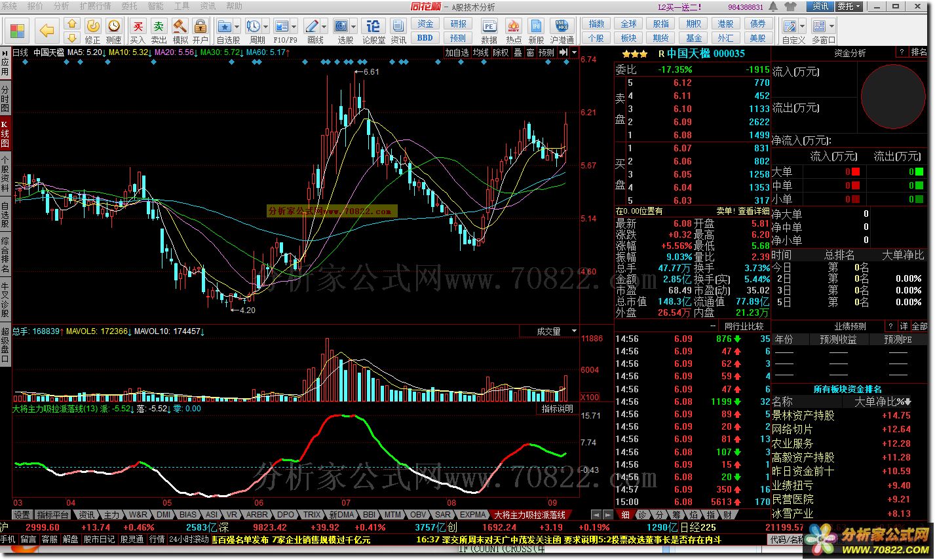Open 开户 account padlock icon

point(200,31)
